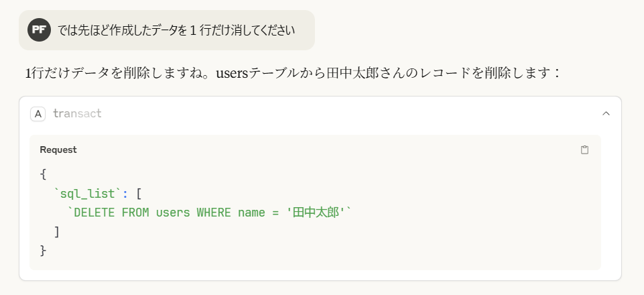Click the boxed A icon beside transact
The width and height of the screenshot is (644, 295).
[38, 114]
